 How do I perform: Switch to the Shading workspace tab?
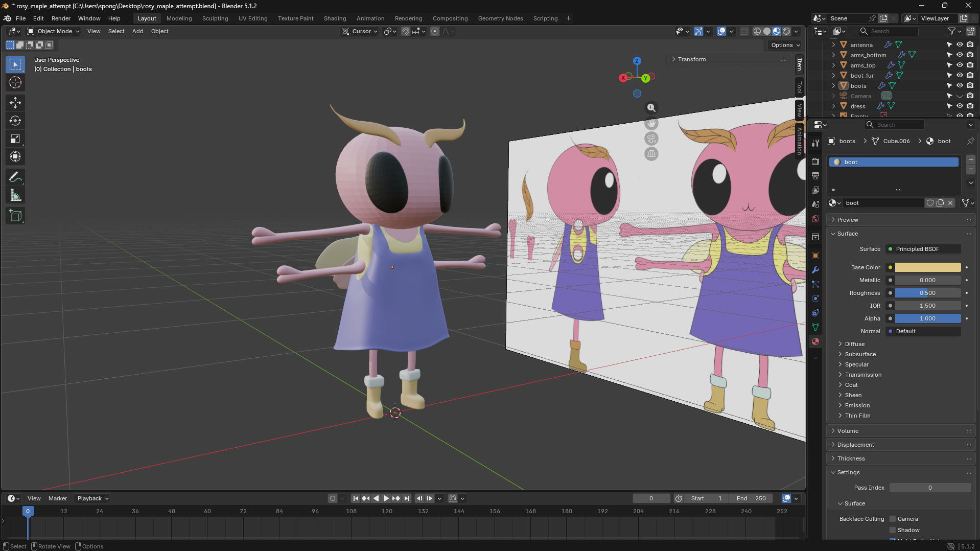click(x=335, y=18)
